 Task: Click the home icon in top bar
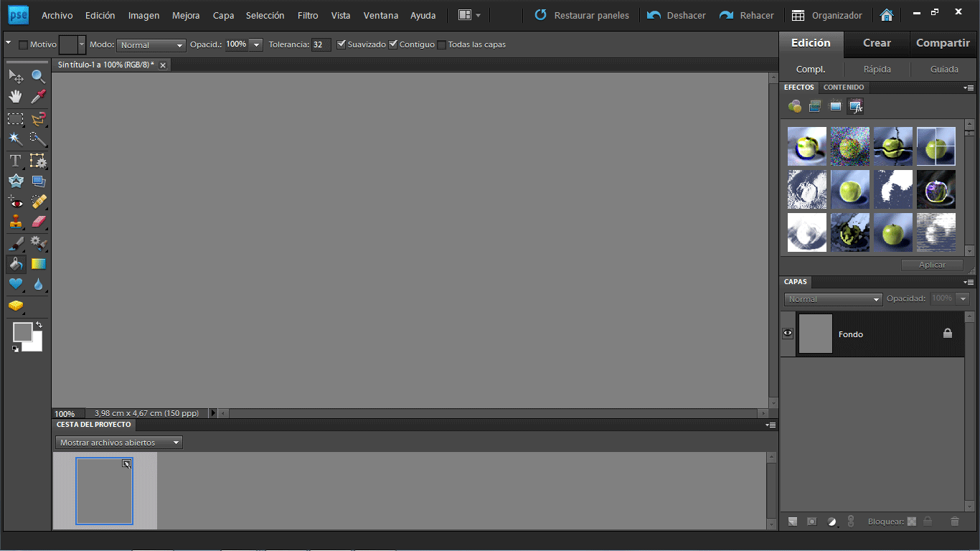(x=887, y=15)
